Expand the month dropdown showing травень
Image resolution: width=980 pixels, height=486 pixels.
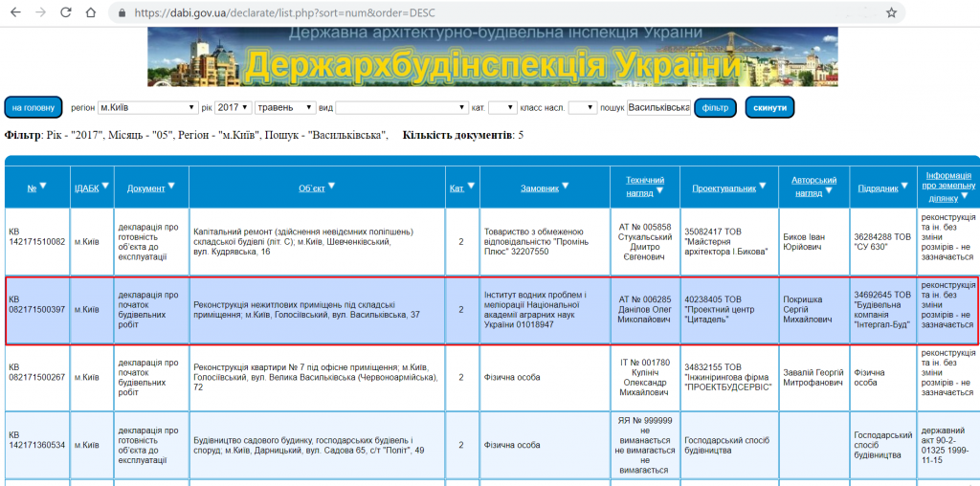pyautogui.click(x=285, y=107)
